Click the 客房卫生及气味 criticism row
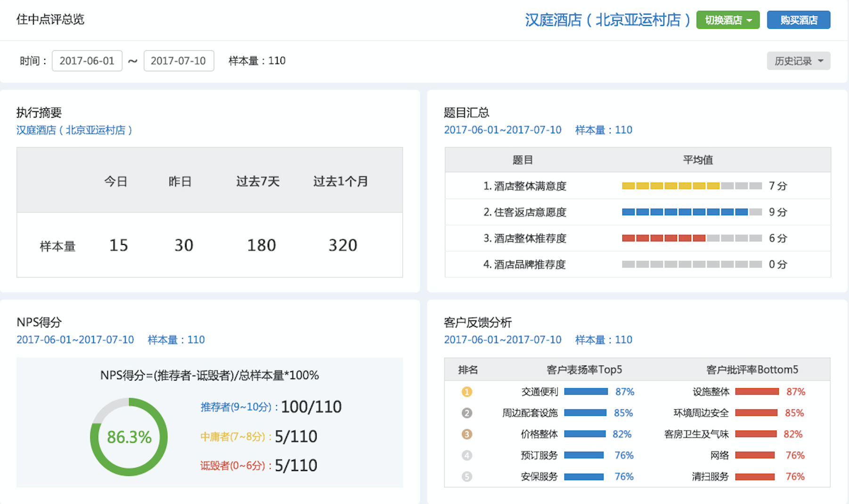This screenshot has height=504, width=849. click(733, 434)
